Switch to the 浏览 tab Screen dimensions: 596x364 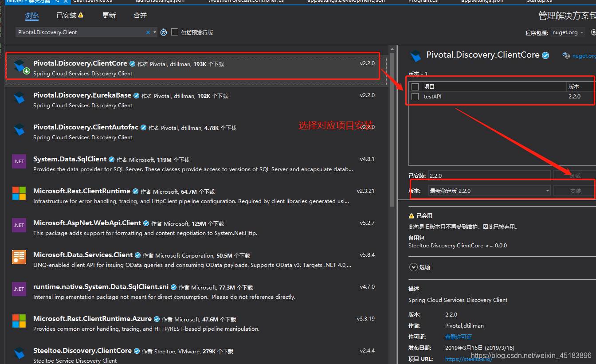coord(32,16)
